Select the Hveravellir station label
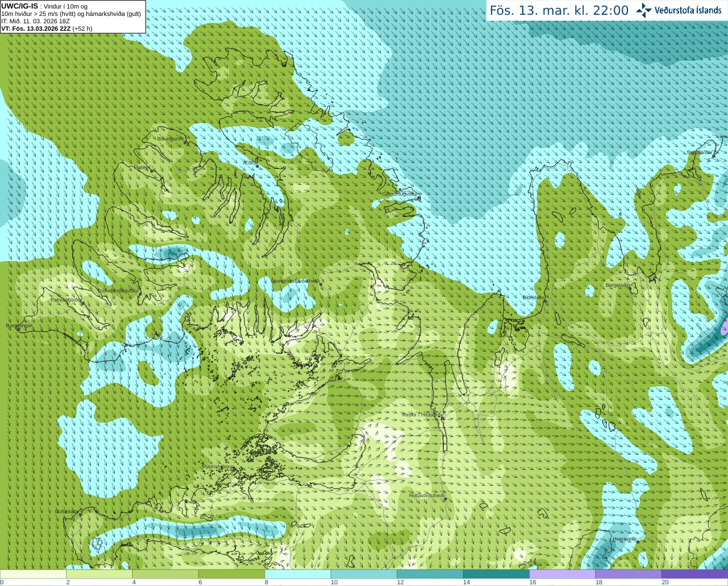728x586 pixels. (624, 538)
